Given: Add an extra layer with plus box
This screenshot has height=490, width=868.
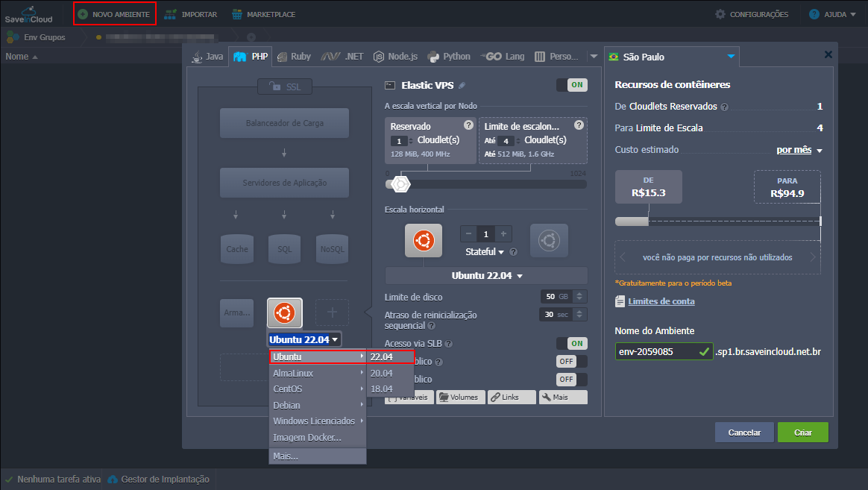Looking at the screenshot, I should point(332,312).
